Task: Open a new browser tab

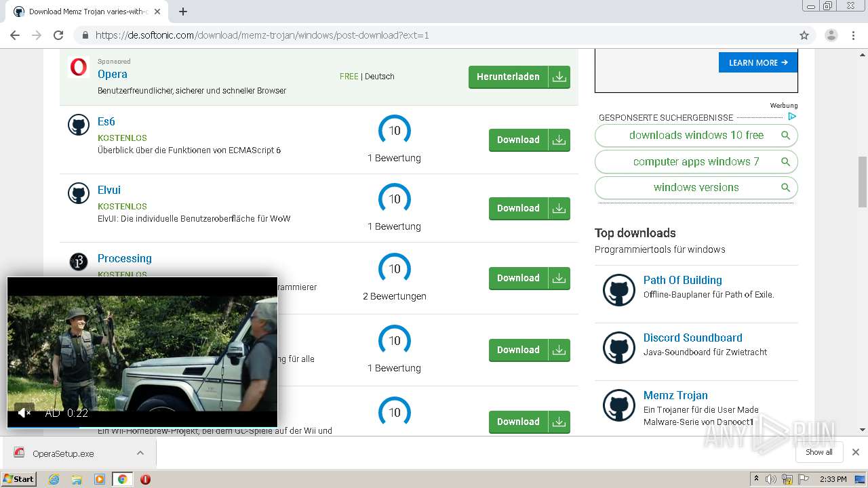Action: (x=183, y=12)
